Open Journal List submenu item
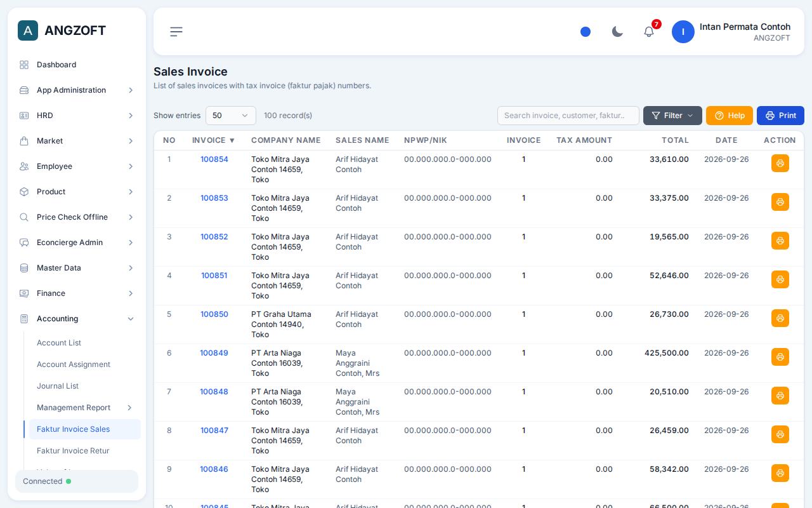The width and height of the screenshot is (812, 508). (85, 386)
